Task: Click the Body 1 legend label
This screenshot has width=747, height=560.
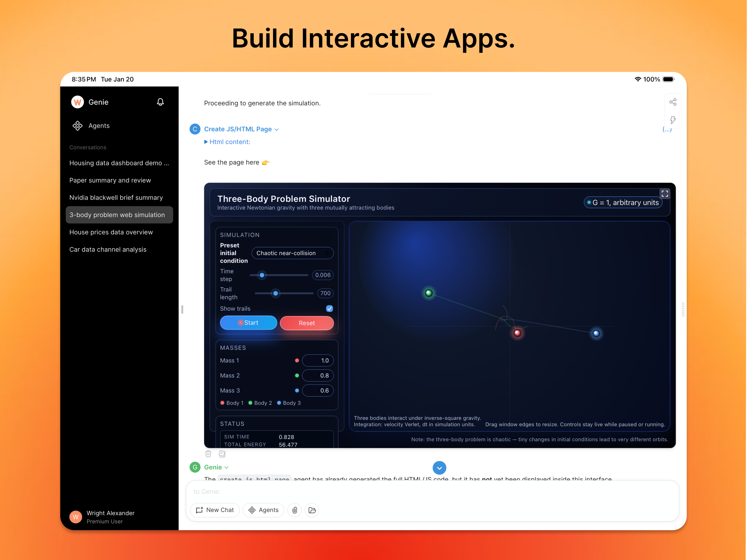Action: coord(235,403)
